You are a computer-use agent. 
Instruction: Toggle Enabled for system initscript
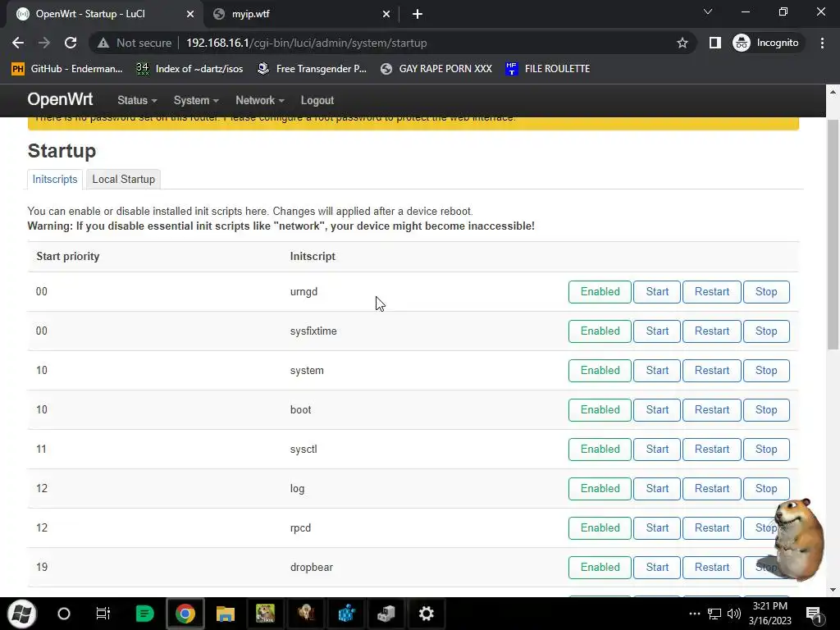[600, 371]
